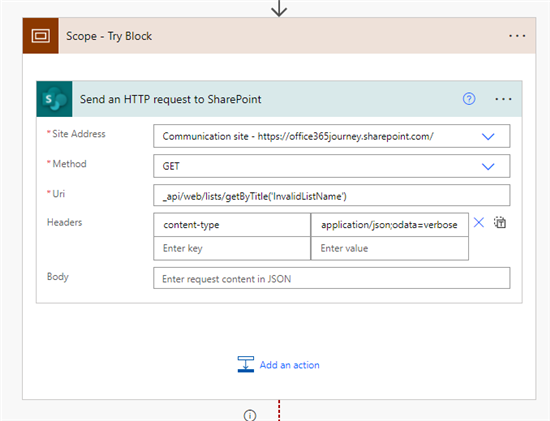Click the application/json;odata=verbose value field
Screen dimensions: 550x421
(x=389, y=225)
